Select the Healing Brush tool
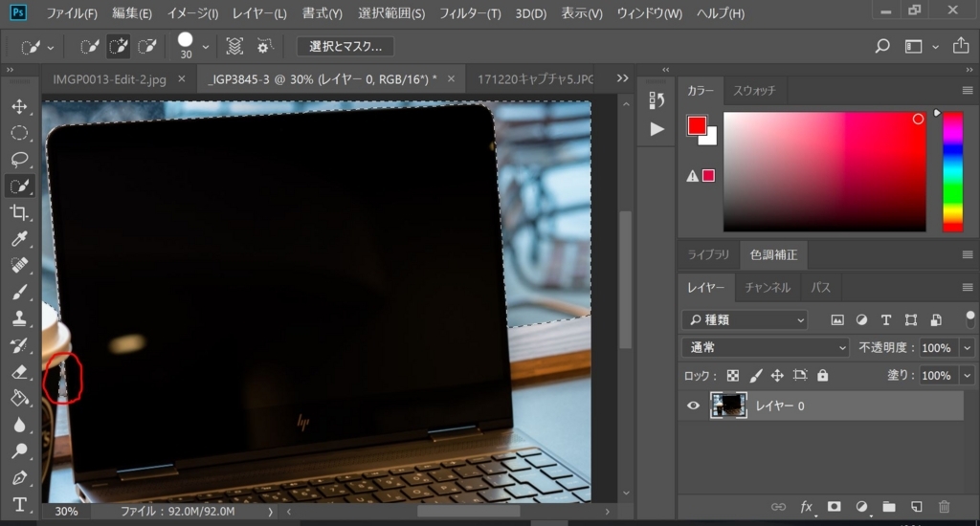This screenshot has height=526, width=980. coord(19,265)
